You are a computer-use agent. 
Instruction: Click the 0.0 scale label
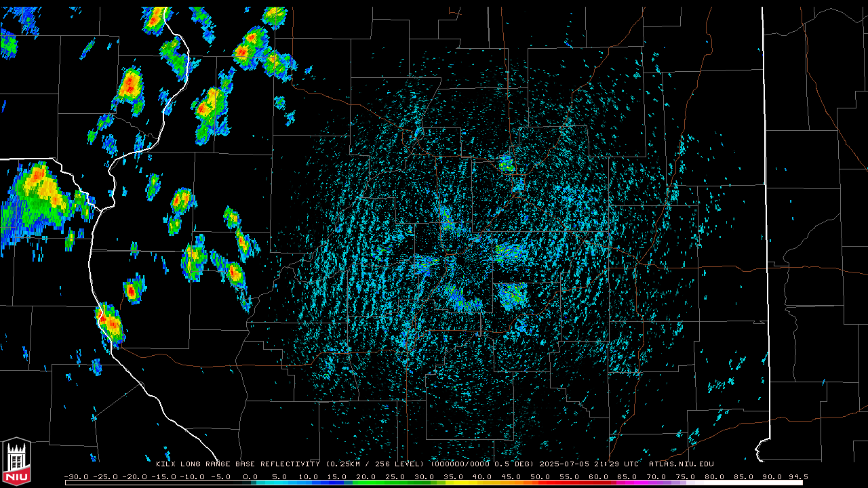[x=250, y=476]
